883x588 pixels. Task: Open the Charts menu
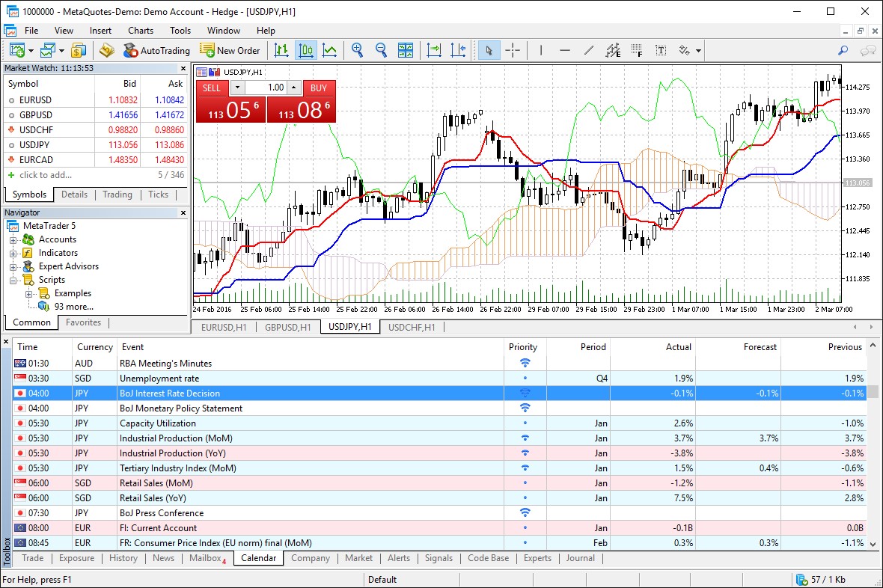coord(140,31)
